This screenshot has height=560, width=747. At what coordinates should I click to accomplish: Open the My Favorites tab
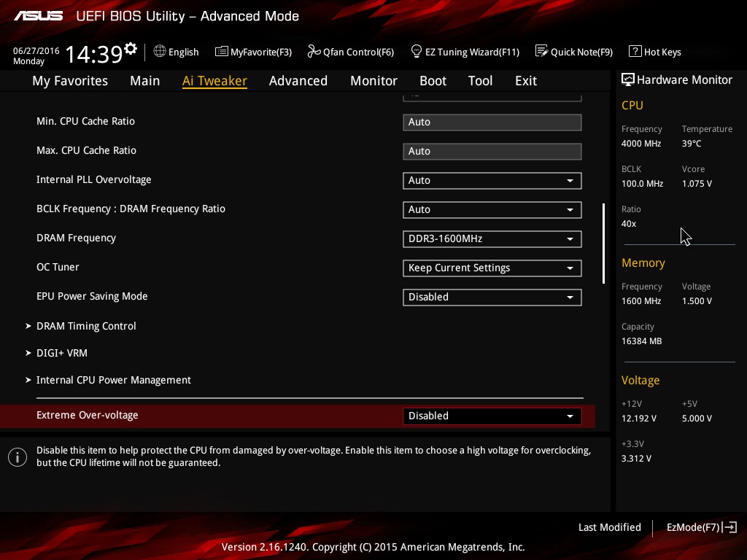point(70,81)
